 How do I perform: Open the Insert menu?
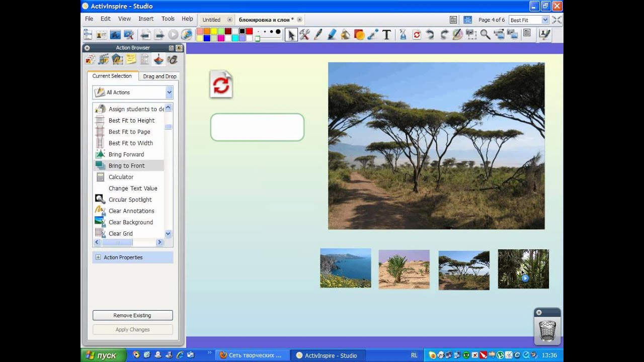(146, 19)
